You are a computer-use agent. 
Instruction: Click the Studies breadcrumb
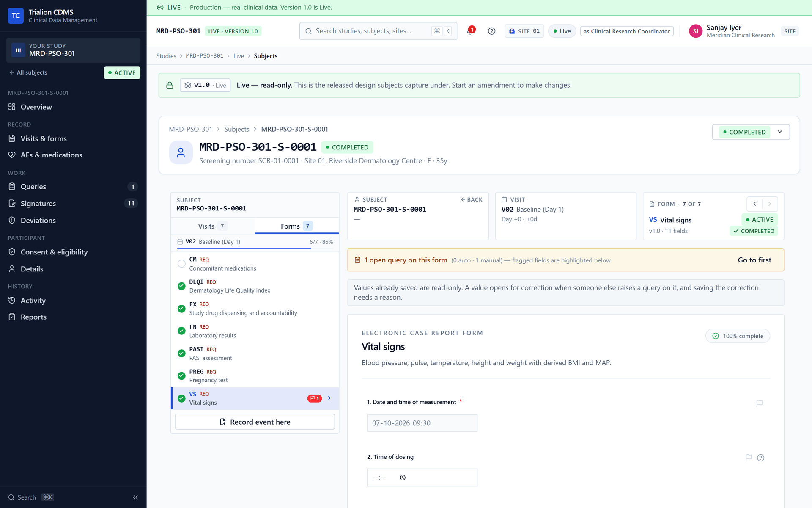tap(166, 56)
